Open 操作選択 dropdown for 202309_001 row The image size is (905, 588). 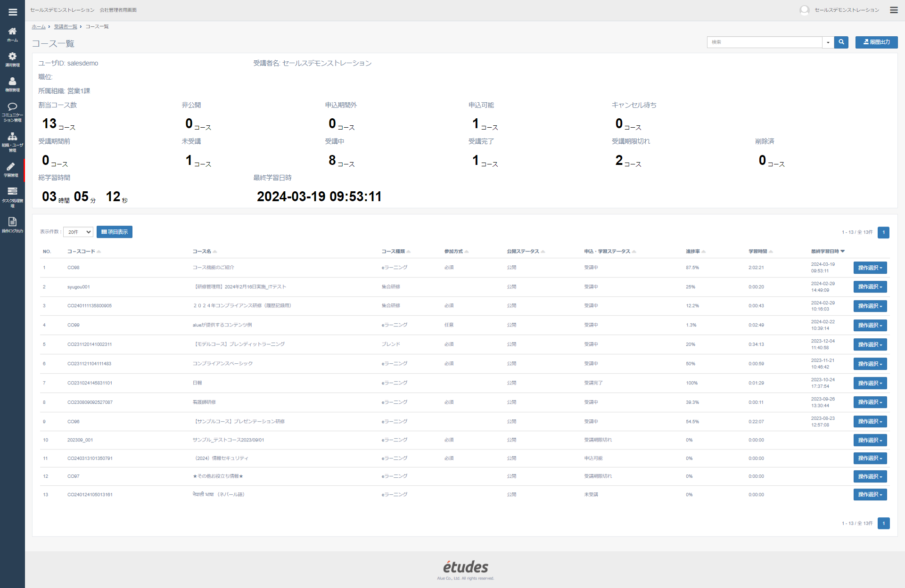[x=870, y=440]
